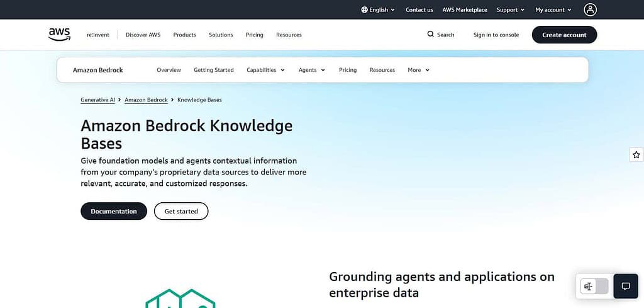Expand the More dropdown
Screen dimensions: 644x308
[x=418, y=70]
